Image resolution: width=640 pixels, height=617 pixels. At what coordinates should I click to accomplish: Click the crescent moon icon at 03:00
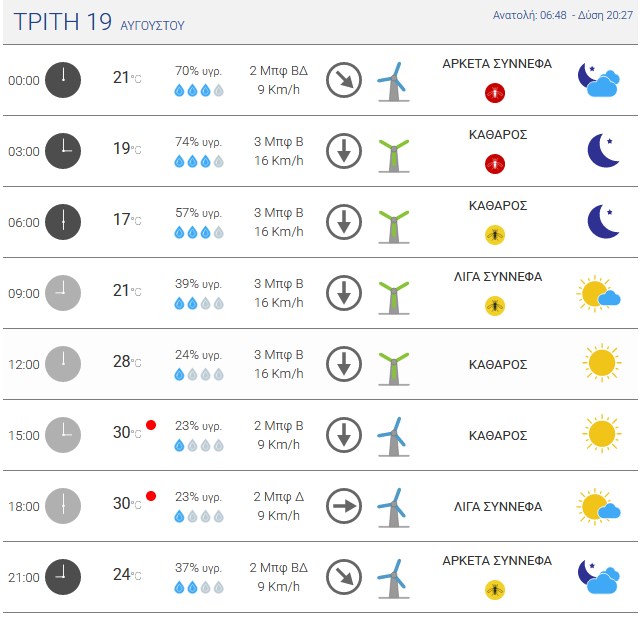603,151
